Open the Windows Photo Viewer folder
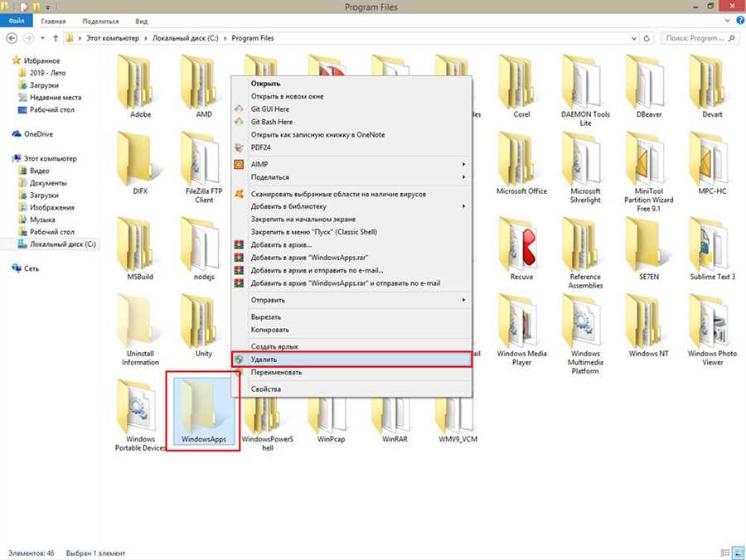The height and width of the screenshot is (560, 746). click(x=712, y=330)
